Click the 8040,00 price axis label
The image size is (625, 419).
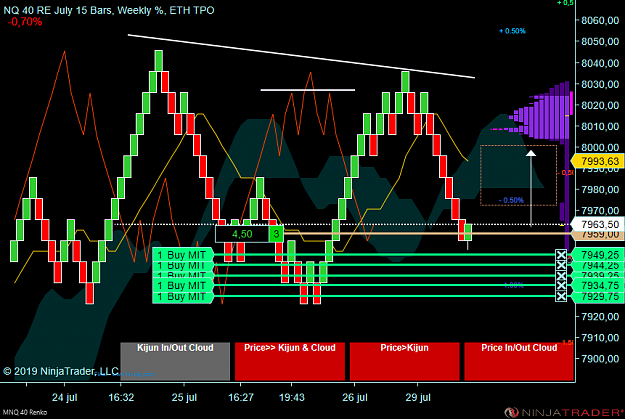point(600,63)
